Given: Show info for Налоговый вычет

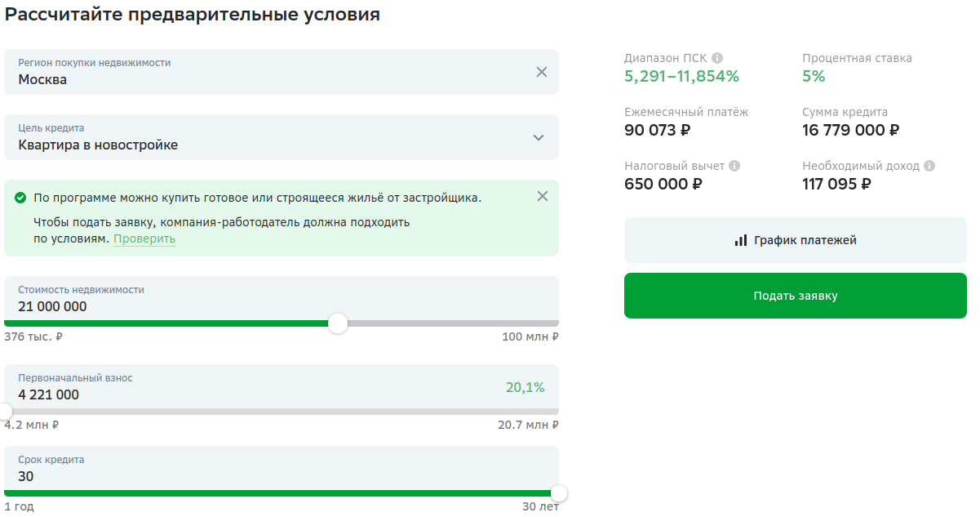Looking at the screenshot, I should pos(734,166).
